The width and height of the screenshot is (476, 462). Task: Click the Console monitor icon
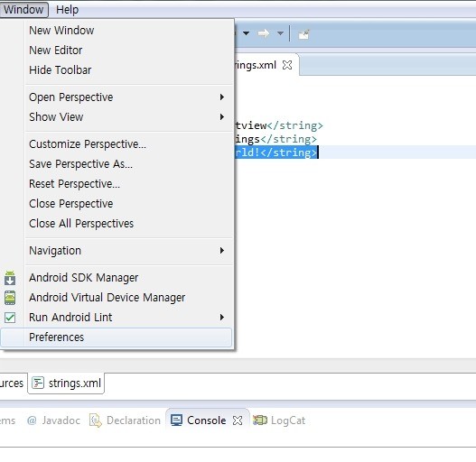pyautogui.click(x=176, y=420)
